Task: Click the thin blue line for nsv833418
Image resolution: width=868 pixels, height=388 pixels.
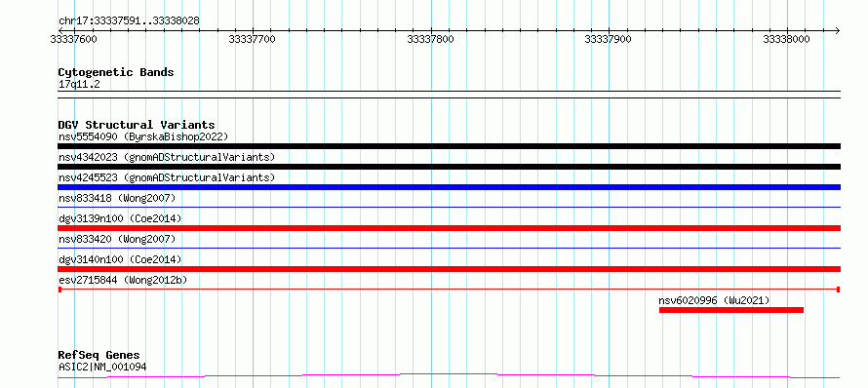Action: tap(449, 207)
